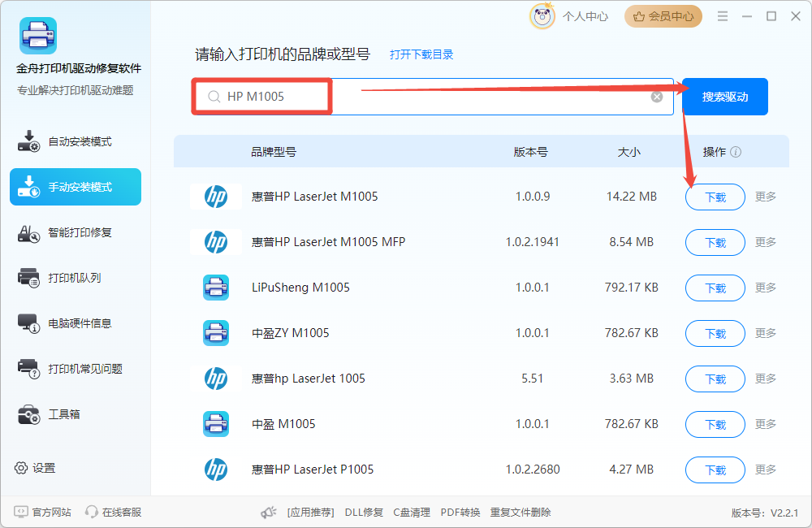812x528 pixels.
Task: Click the printer icon for LiPuSheng M1005
Action: [216, 288]
